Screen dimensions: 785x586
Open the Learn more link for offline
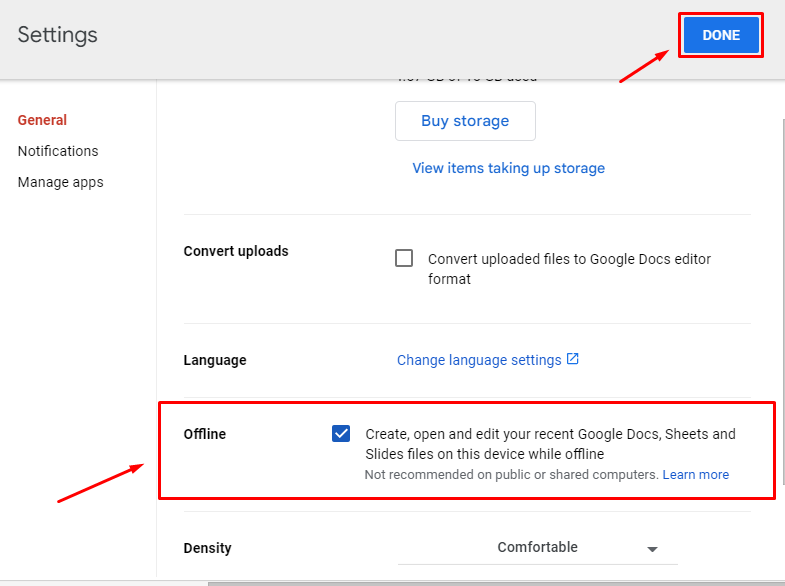(x=695, y=474)
